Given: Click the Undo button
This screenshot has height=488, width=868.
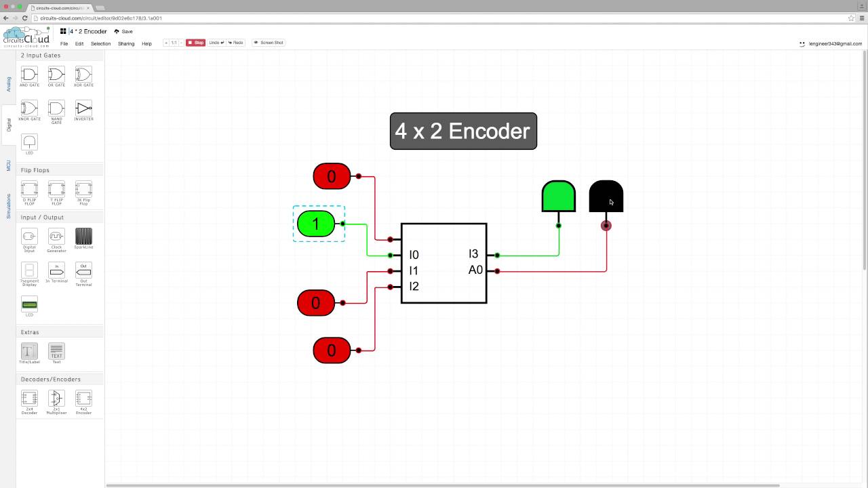Looking at the screenshot, I should click(x=217, y=43).
